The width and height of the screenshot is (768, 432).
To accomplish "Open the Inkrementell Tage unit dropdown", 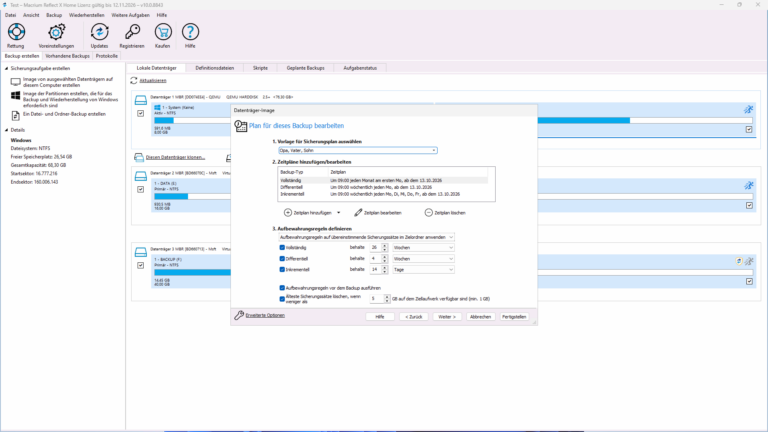I will (x=423, y=269).
